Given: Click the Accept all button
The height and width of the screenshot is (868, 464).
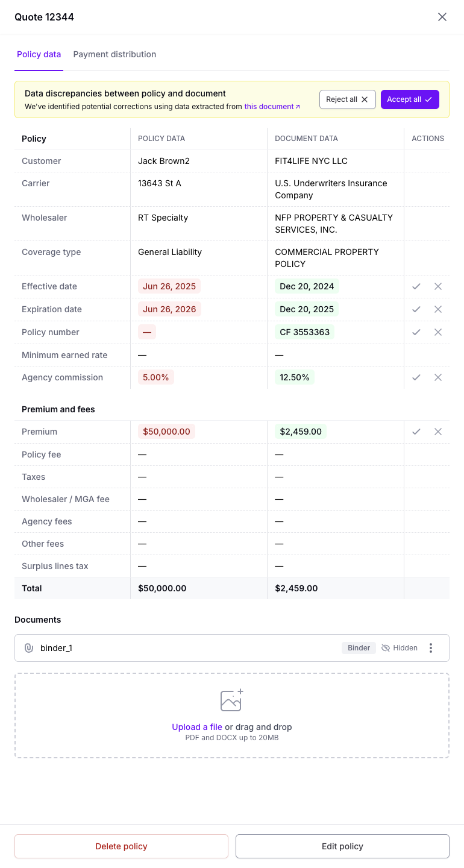Looking at the screenshot, I should pos(410,99).
